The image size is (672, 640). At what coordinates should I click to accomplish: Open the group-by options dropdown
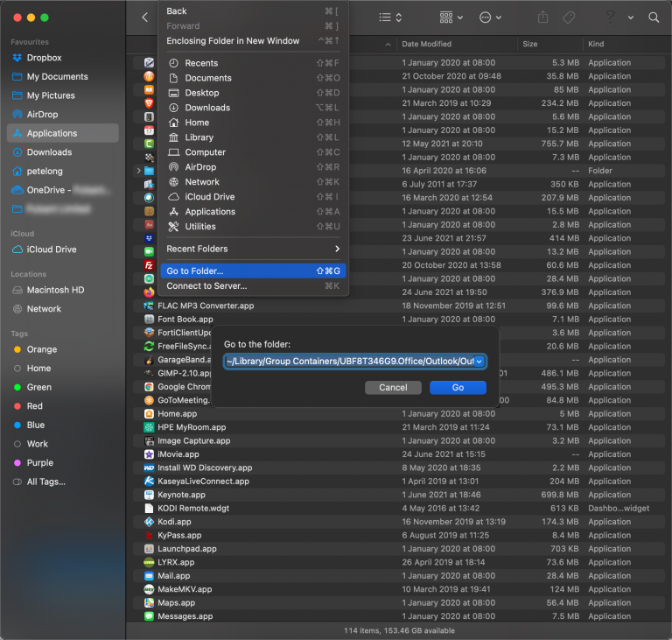tap(451, 18)
